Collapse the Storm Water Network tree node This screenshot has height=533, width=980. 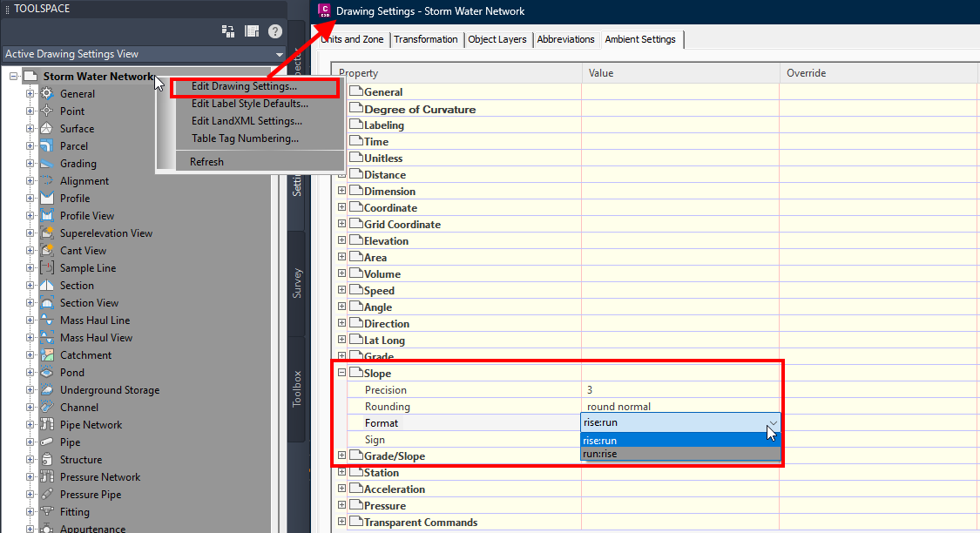click(13, 77)
